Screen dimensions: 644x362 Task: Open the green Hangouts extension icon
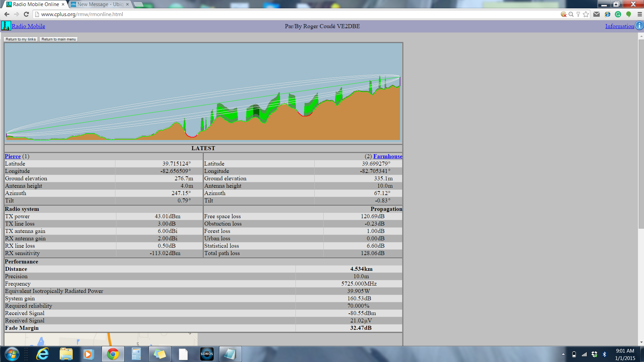pyautogui.click(x=629, y=14)
